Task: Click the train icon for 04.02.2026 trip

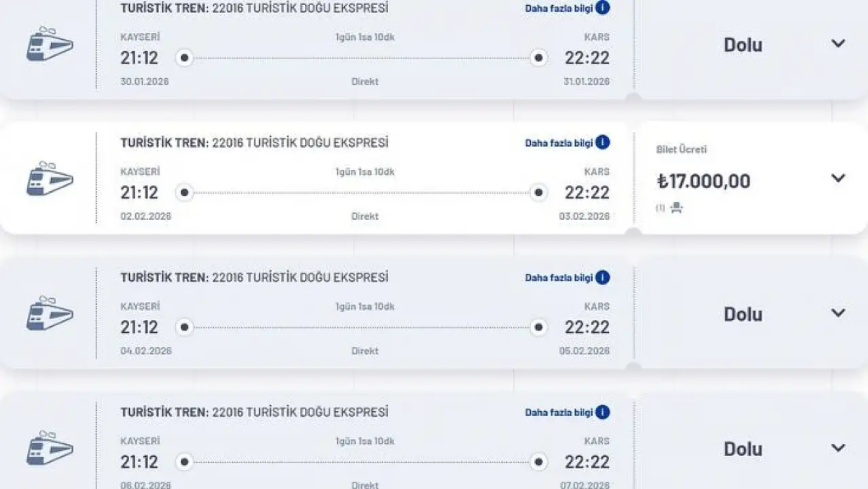Action: tap(50, 313)
